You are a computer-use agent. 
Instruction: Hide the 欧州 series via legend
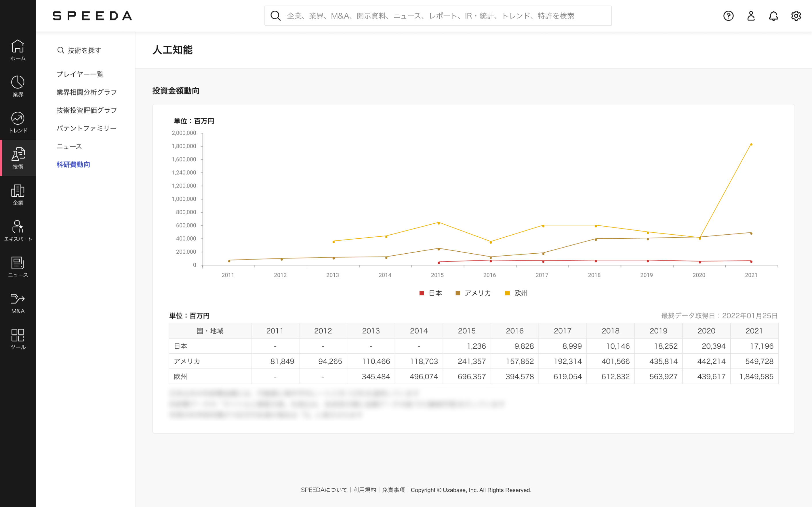[516, 293]
